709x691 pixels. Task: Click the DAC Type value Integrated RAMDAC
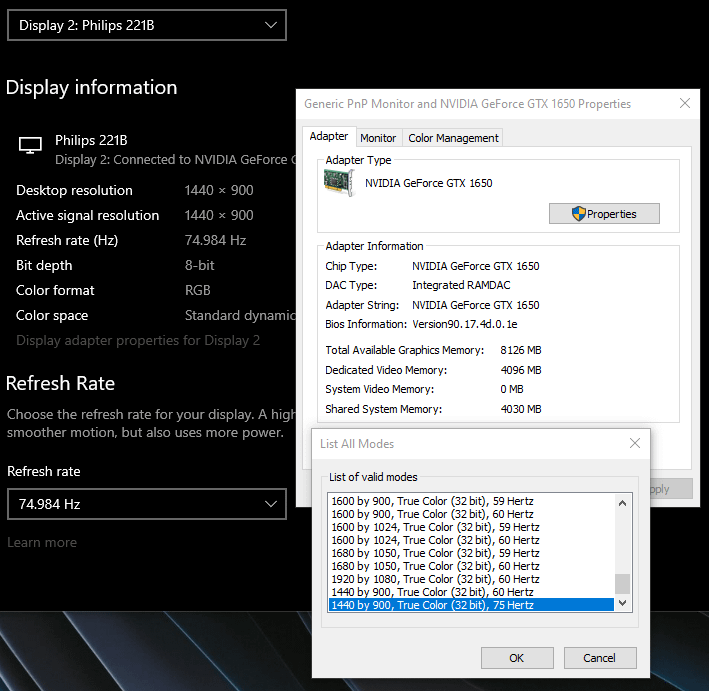(x=461, y=285)
